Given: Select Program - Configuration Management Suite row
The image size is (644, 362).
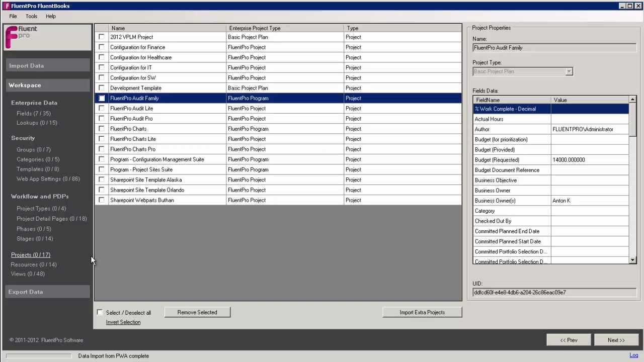Looking at the screenshot, I should [278, 159].
